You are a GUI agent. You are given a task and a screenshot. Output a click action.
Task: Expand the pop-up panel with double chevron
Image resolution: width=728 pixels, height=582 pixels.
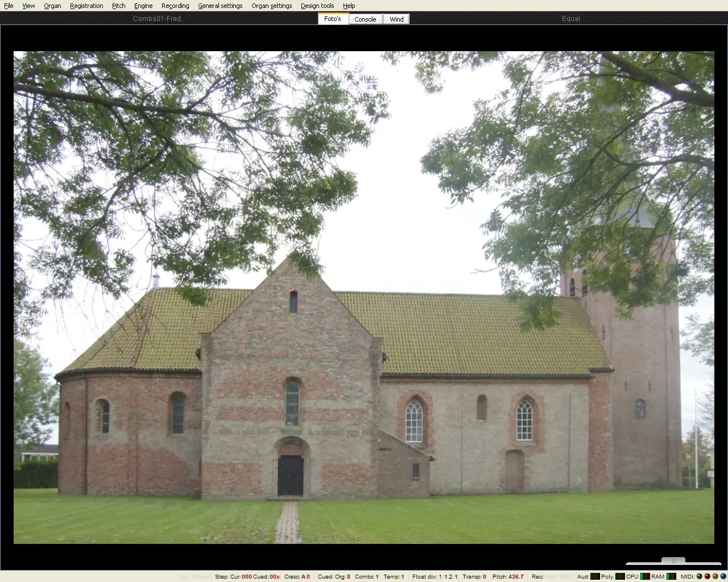click(673, 561)
